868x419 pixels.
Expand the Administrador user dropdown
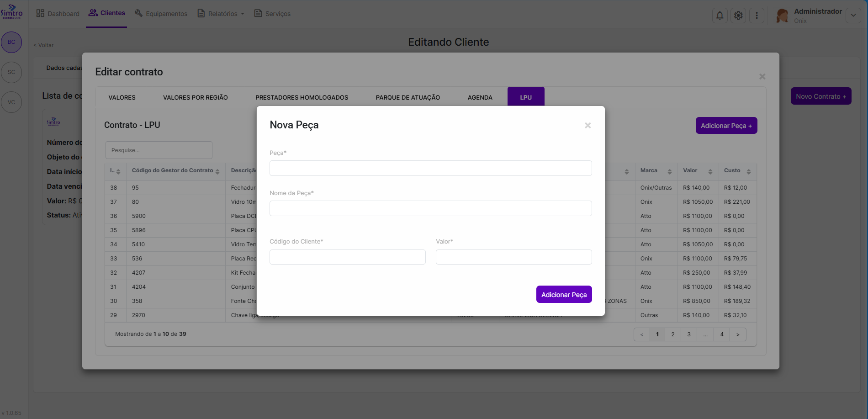tap(853, 16)
